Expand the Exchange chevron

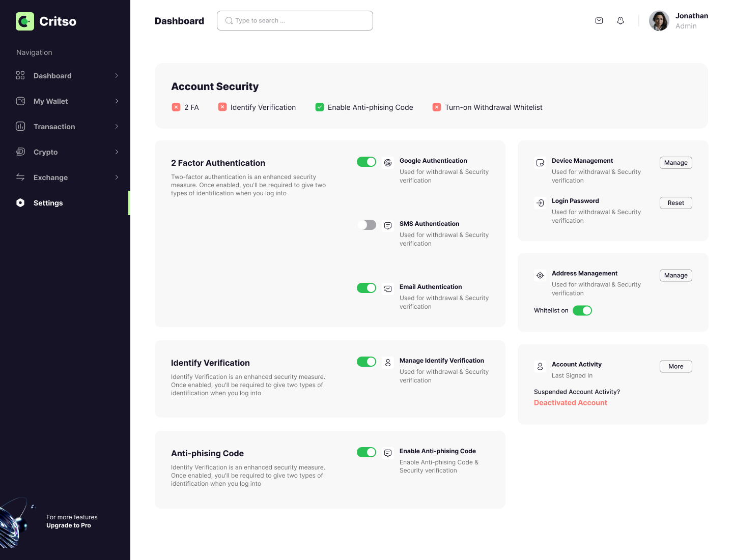pos(117,178)
